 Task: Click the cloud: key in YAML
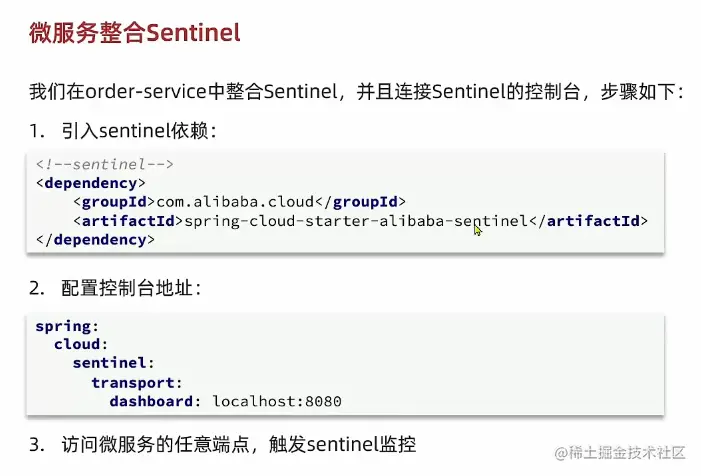pyautogui.click(x=81, y=345)
